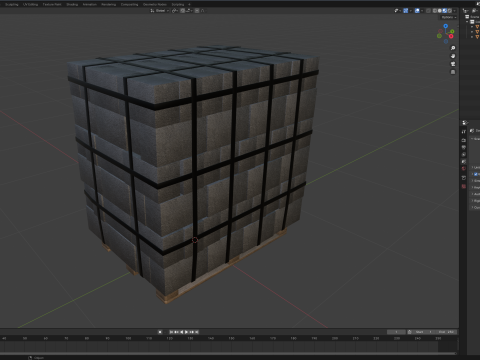Click the red X axis gizmo

(x=451, y=36)
